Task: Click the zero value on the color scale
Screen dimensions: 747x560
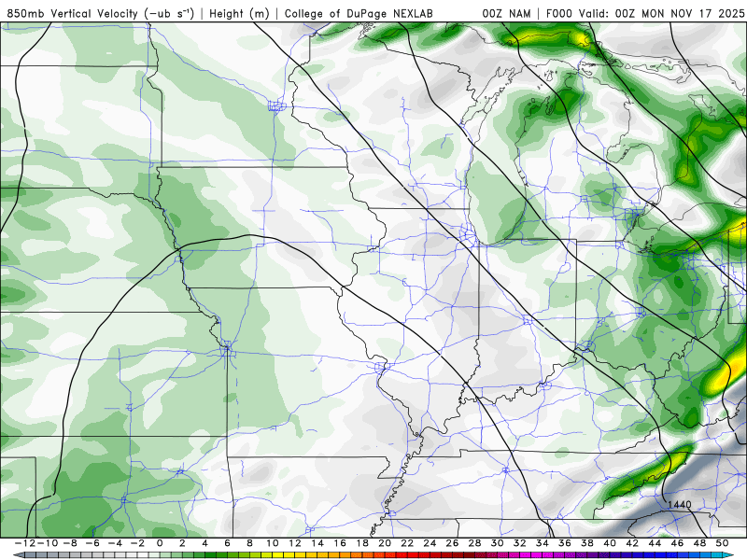Action: click(160, 543)
